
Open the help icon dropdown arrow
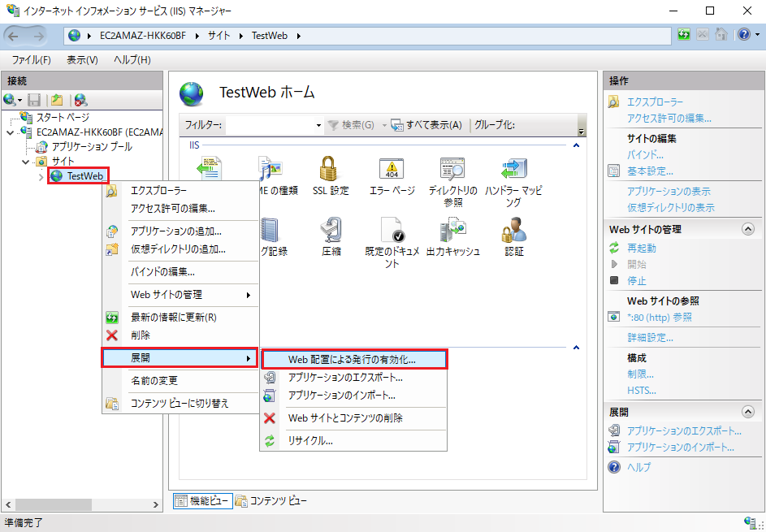click(x=757, y=35)
